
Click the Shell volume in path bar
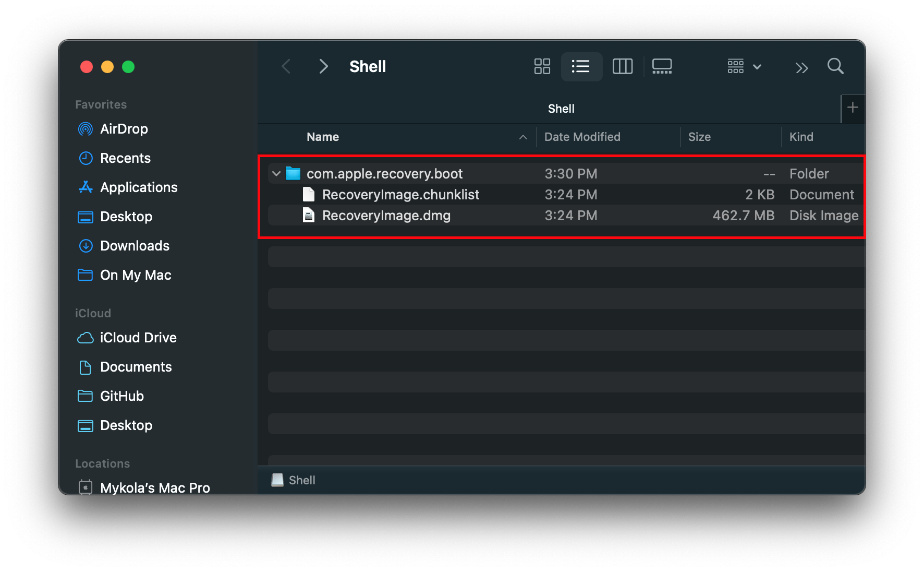point(301,480)
